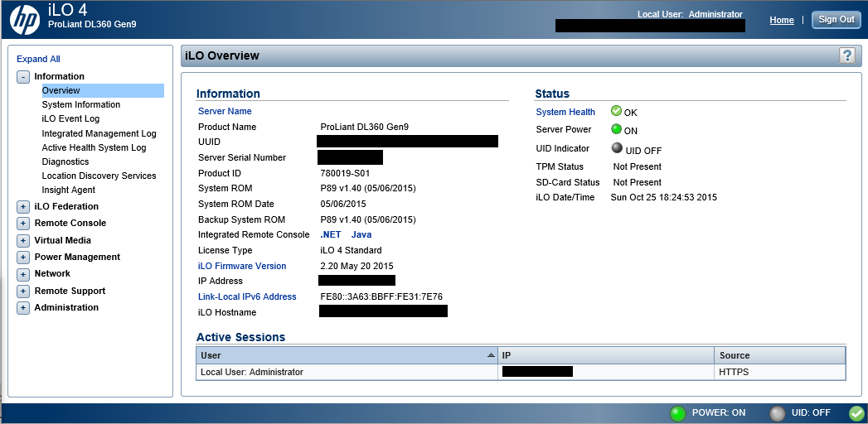Open the iLO Firmware Version link
Image resolution: width=868 pixels, height=424 pixels.
[242, 266]
